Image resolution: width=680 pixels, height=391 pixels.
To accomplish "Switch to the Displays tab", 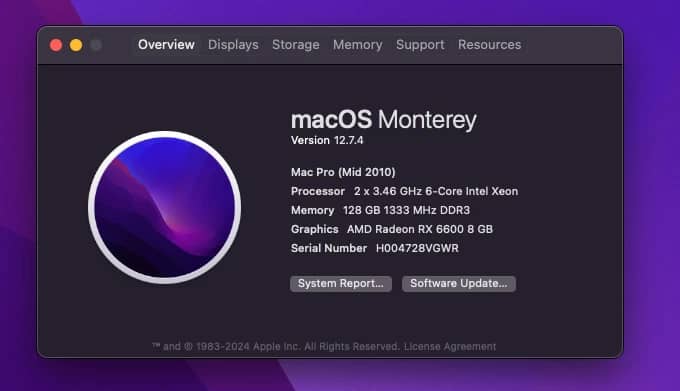I will click(x=233, y=45).
